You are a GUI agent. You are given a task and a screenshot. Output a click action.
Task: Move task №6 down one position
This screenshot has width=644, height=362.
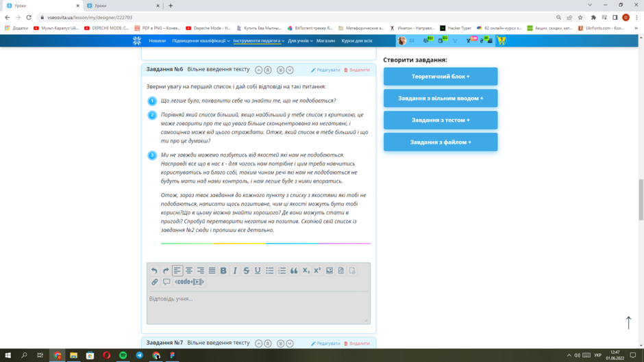(290, 70)
